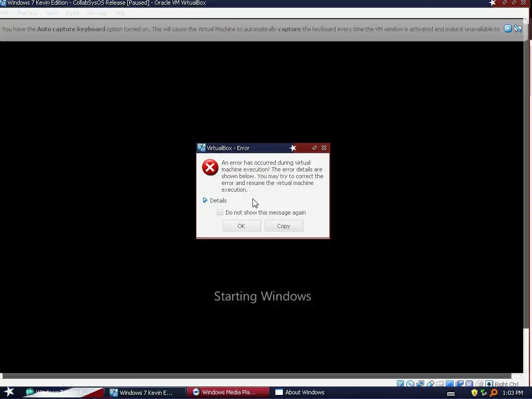
Task: Click the hard disk activity status icon
Action: pyautogui.click(x=401, y=384)
